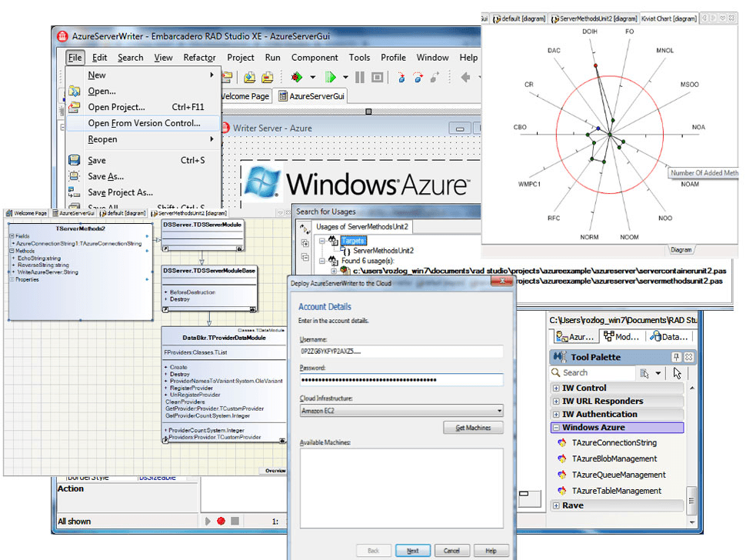Collapse Fields section in TServerMethods2 class
This screenshot has width=746, height=560.
(12, 236)
